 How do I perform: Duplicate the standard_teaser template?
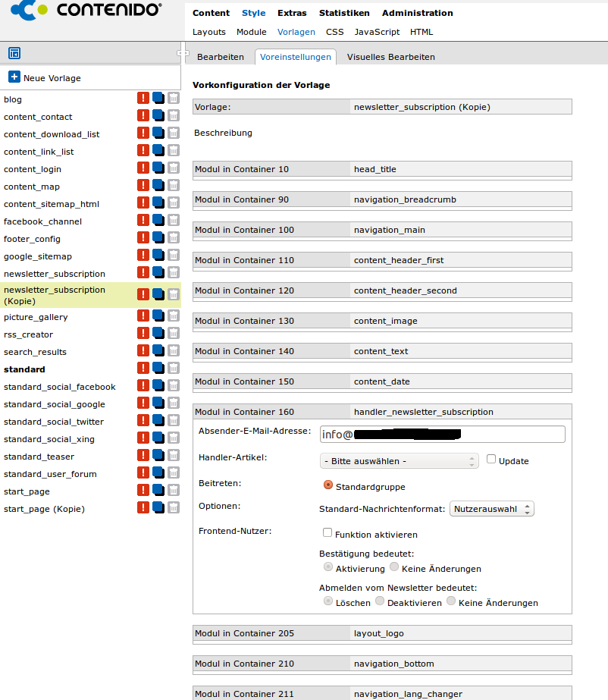[x=158, y=455]
